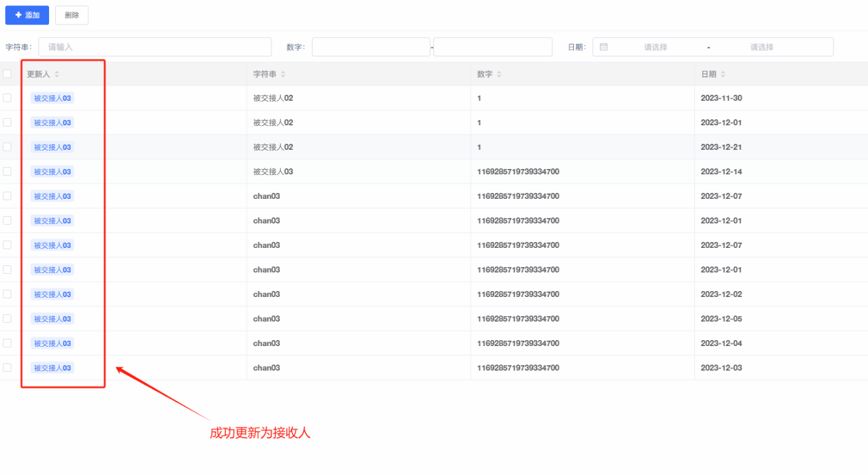Image resolution: width=868 pixels, height=474 pixels.
Task: Click the blue 添加 button
Action: (x=27, y=15)
